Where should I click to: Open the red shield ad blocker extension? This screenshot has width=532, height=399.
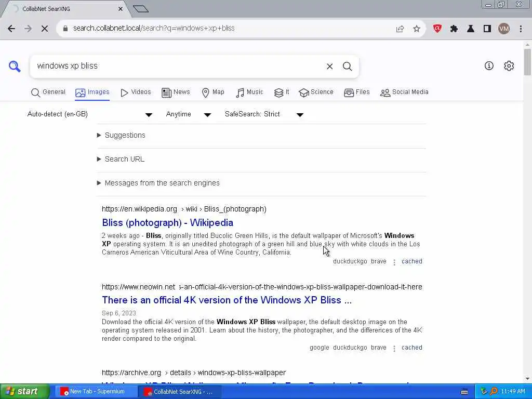(x=437, y=29)
